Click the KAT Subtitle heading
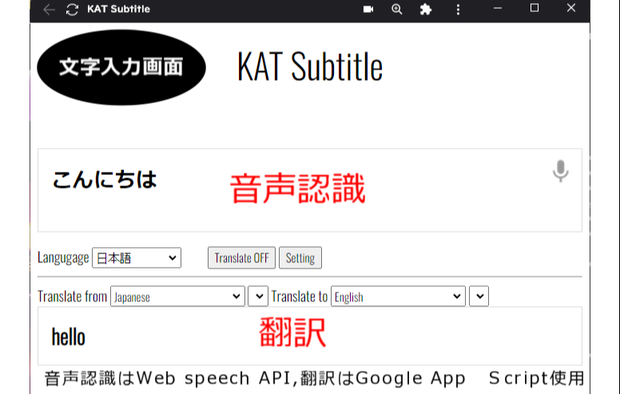The height and width of the screenshot is (394, 620). coord(310,66)
